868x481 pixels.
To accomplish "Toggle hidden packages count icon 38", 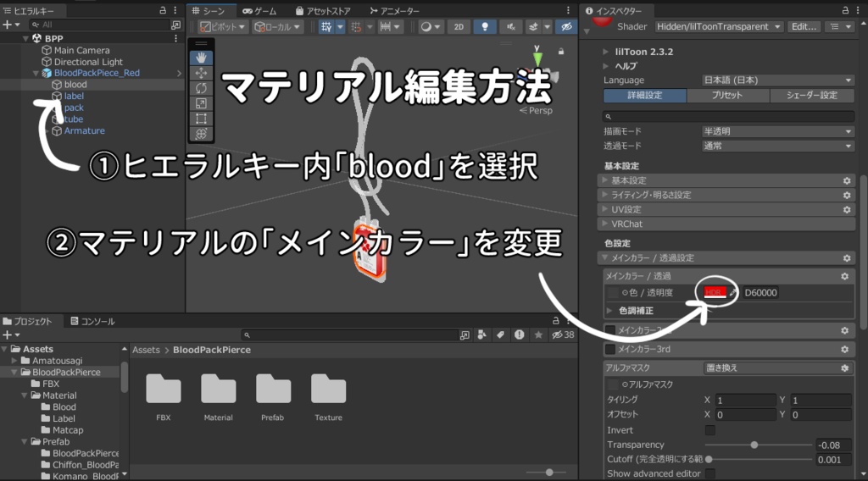I will (564, 334).
